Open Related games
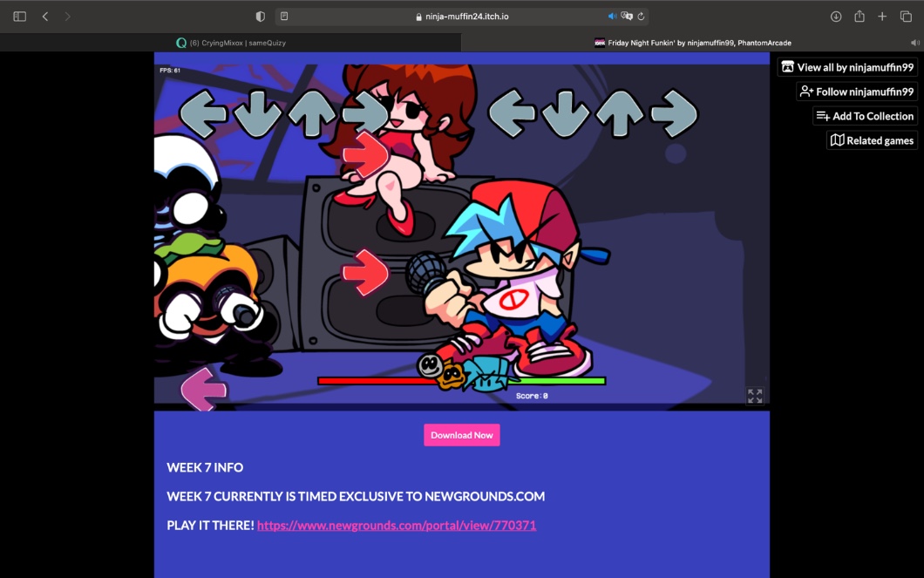This screenshot has width=924, height=578. [872, 140]
